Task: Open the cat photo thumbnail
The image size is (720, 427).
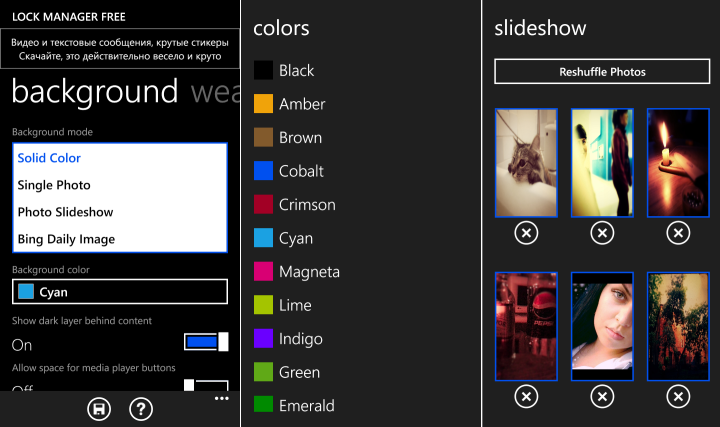Action: pos(526,162)
